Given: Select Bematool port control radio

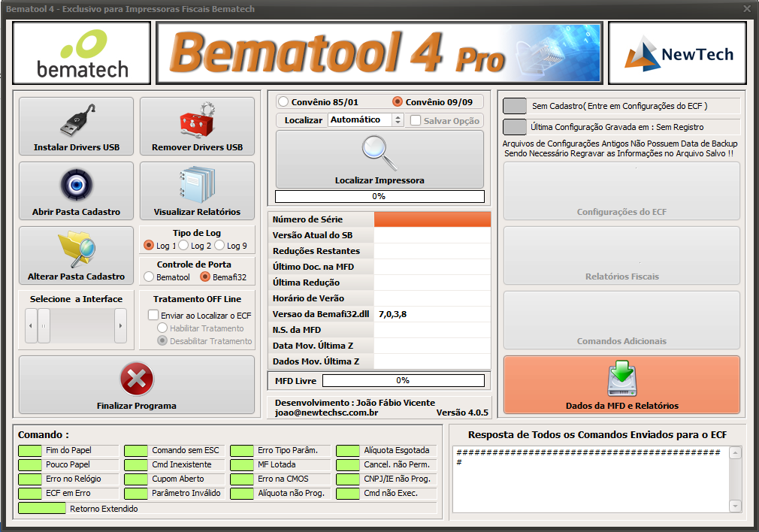Looking at the screenshot, I should pos(149,277).
